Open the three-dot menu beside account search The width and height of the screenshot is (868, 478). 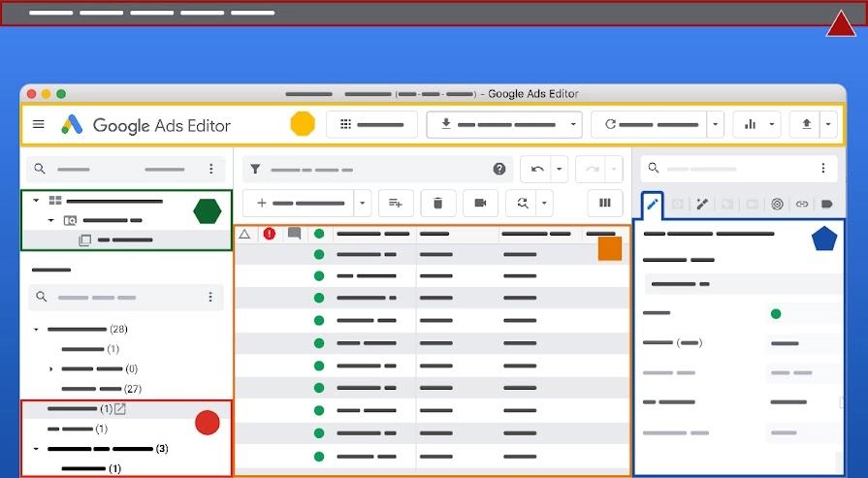click(x=210, y=169)
